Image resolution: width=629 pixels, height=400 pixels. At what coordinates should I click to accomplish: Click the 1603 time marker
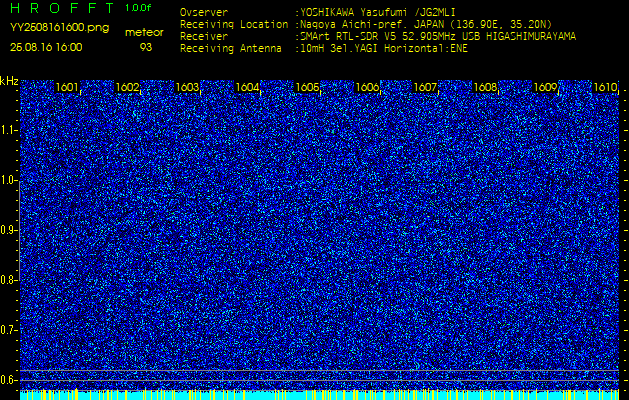pyautogui.click(x=187, y=87)
